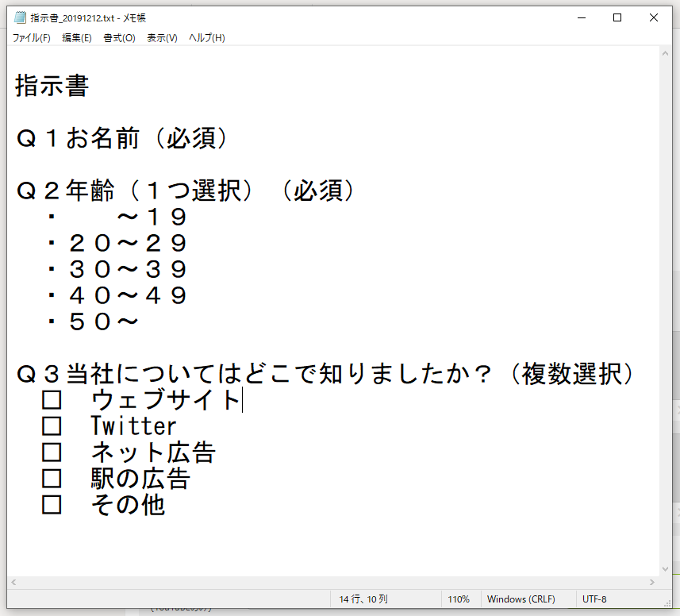Click the Notepad app icon in title bar
This screenshot has width=680, height=616.
pos(20,17)
